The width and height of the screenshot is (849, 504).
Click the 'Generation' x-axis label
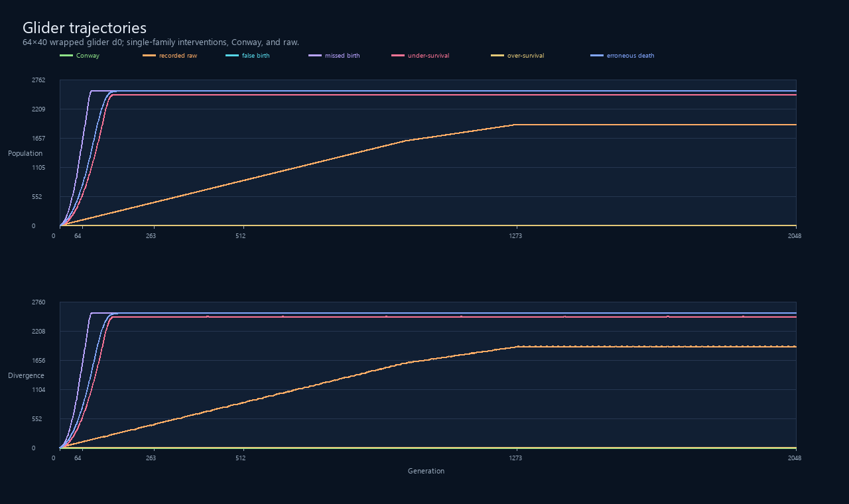pos(426,472)
